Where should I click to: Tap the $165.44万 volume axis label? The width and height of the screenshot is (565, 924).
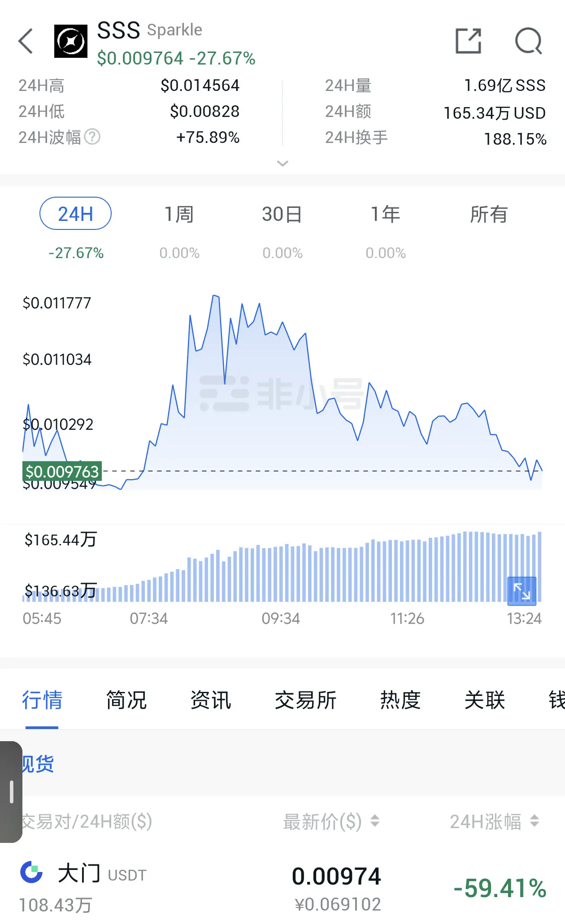(61, 540)
